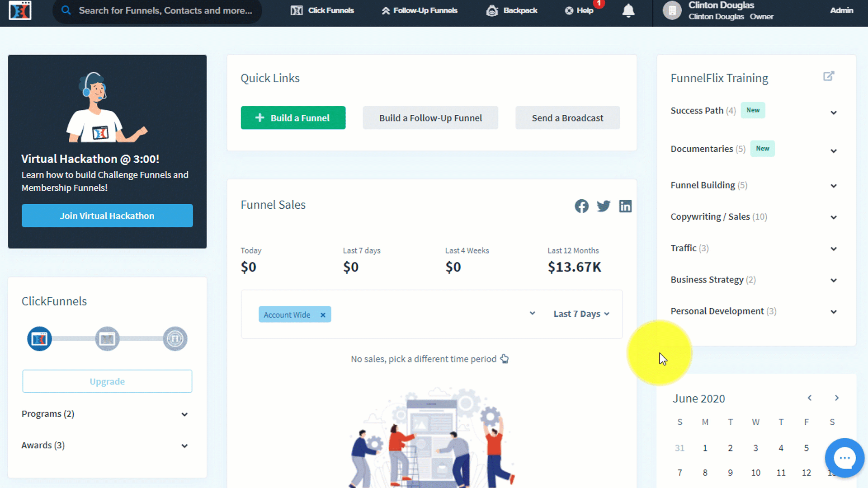This screenshot has height=488, width=868.
Task: Share Funnel Sales via the LinkedIn icon
Action: [626, 206]
